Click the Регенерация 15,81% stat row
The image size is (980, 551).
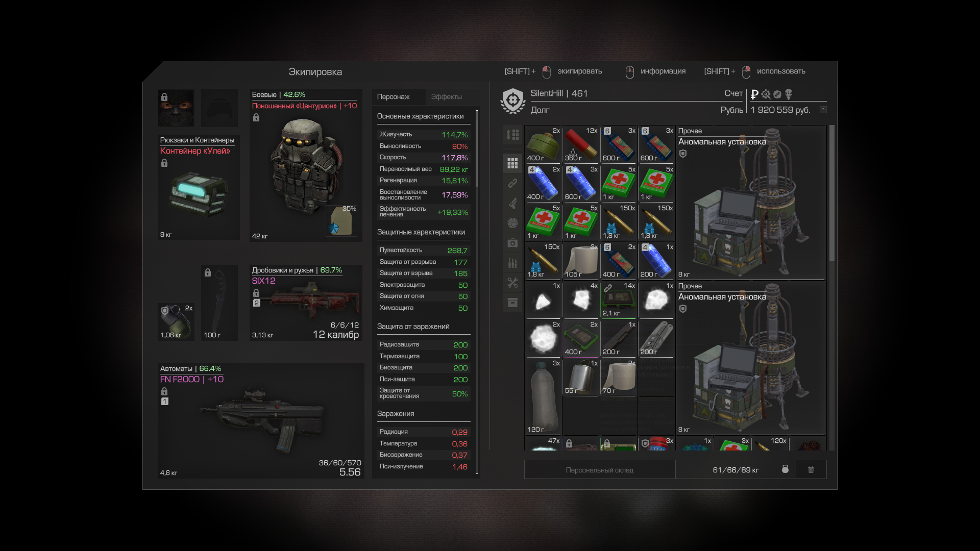(x=423, y=180)
